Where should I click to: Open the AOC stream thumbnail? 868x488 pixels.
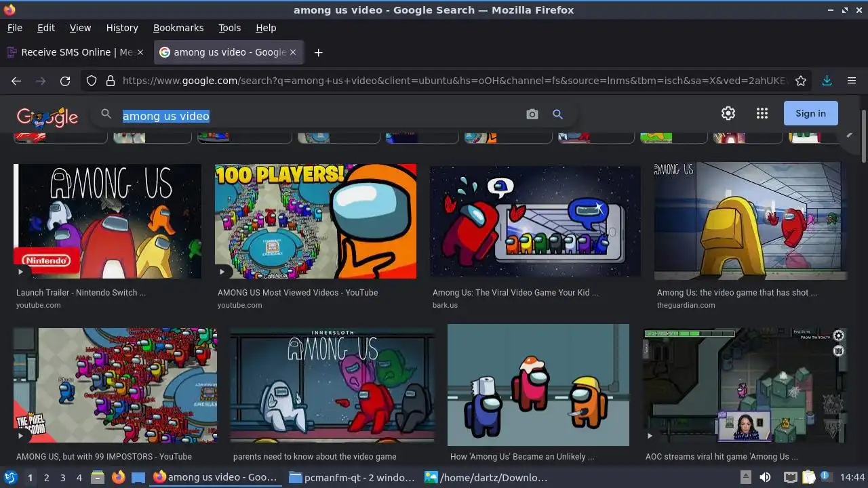point(745,385)
